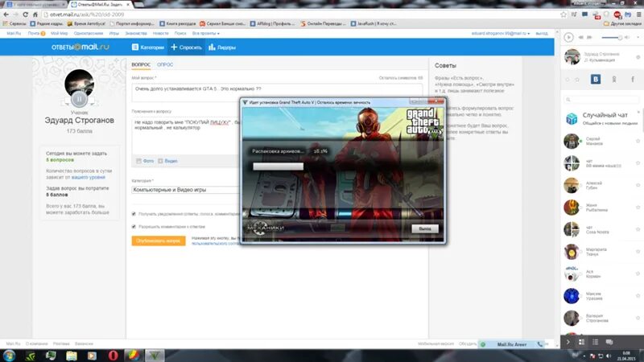The width and height of the screenshot is (644, 362).
Task: Mute the sidebar player speaker icon
Action: point(627,37)
